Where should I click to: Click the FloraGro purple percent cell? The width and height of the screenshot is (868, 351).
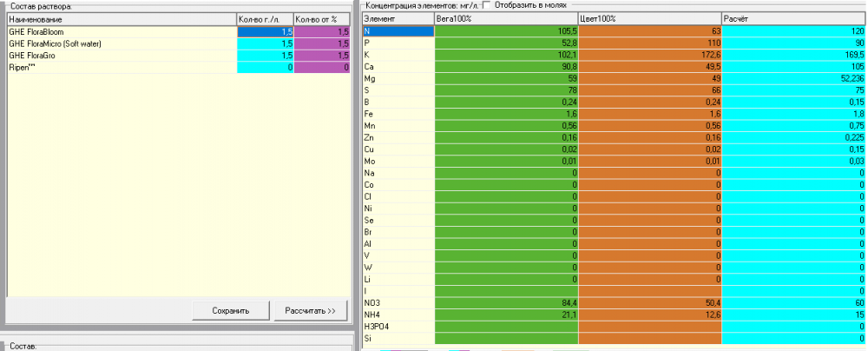click(322, 56)
